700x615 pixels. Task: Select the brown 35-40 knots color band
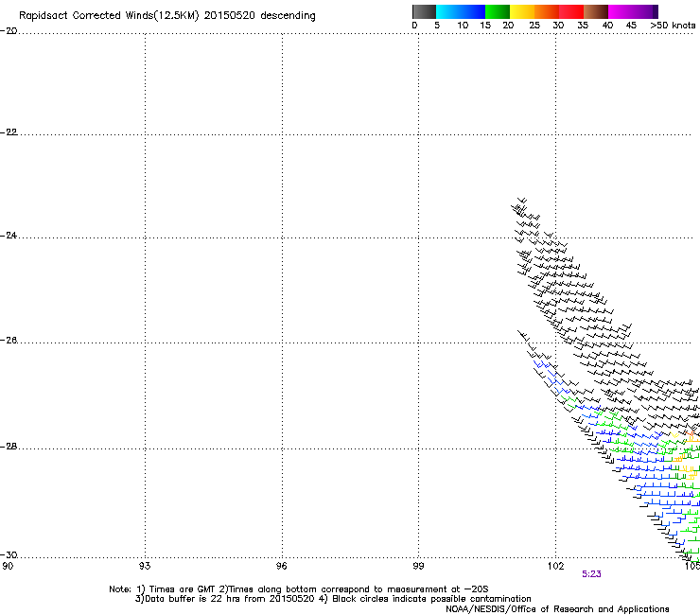(596, 11)
